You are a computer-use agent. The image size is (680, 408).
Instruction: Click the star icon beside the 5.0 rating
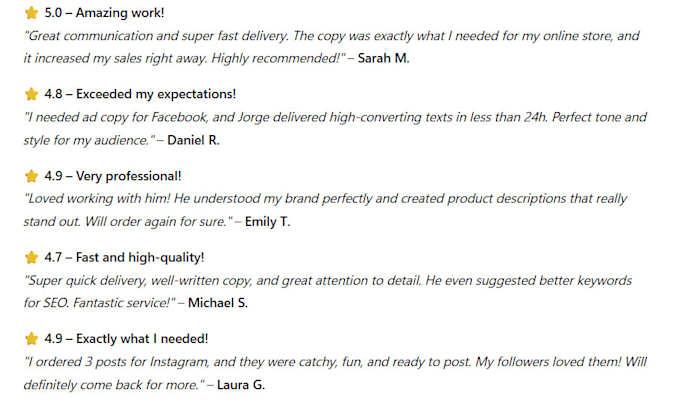pyautogui.click(x=31, y=13)
